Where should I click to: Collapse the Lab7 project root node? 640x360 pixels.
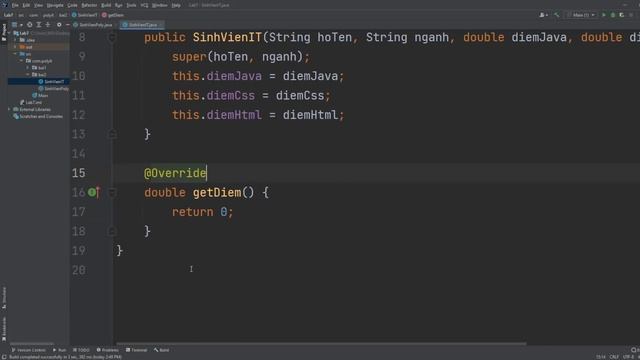(x=9, y=33)
